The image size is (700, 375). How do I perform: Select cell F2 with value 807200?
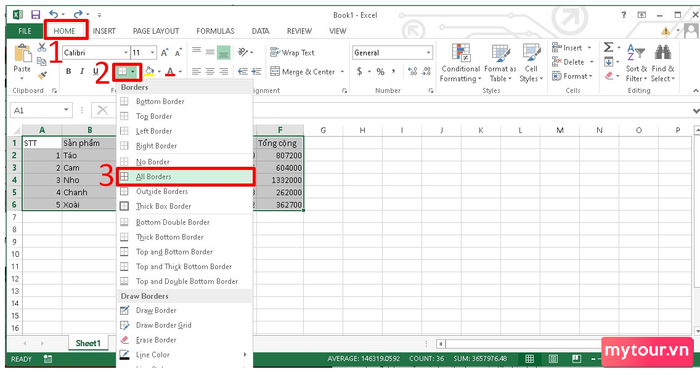[280, 156]
